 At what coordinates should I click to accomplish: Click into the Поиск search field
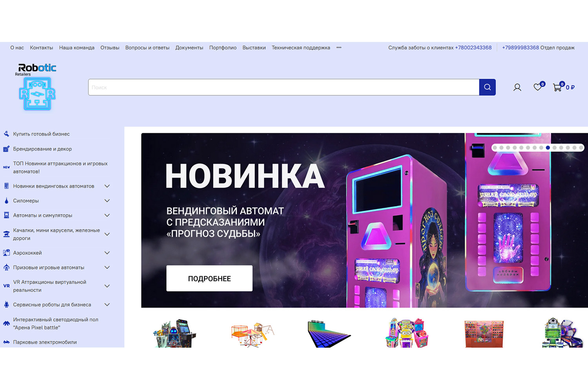[283, 87]
